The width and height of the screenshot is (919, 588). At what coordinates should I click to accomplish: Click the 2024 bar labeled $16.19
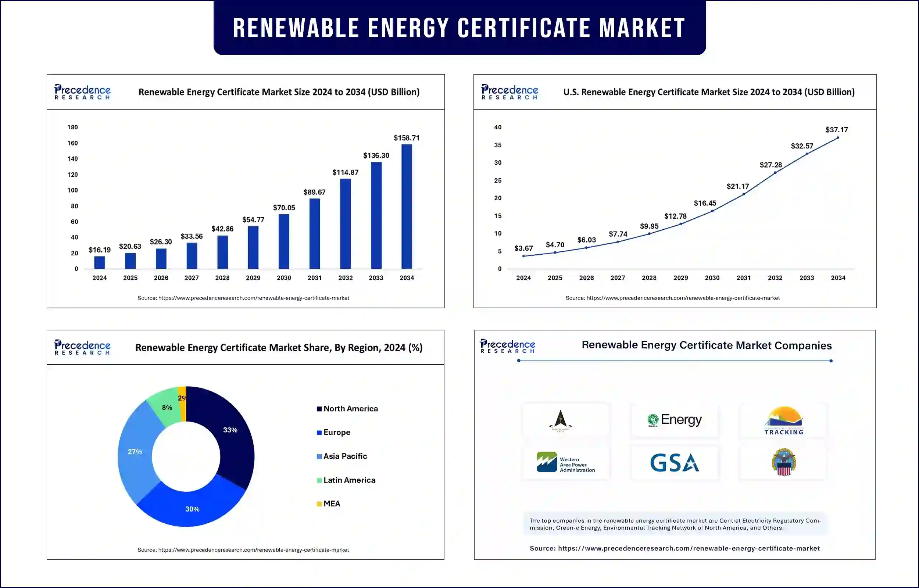(100, 262)
